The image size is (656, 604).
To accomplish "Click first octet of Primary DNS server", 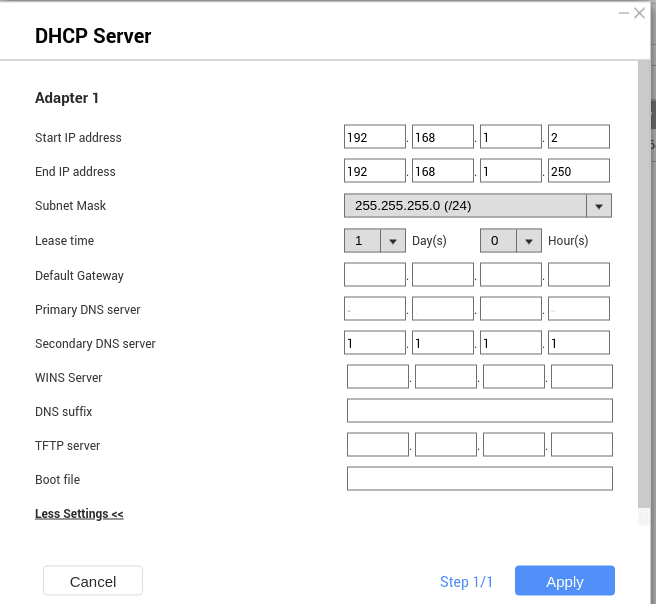I will tap(374, 309).
